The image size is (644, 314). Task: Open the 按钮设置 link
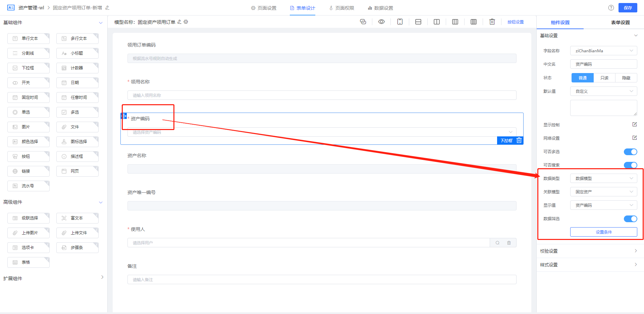click(516, 22)
